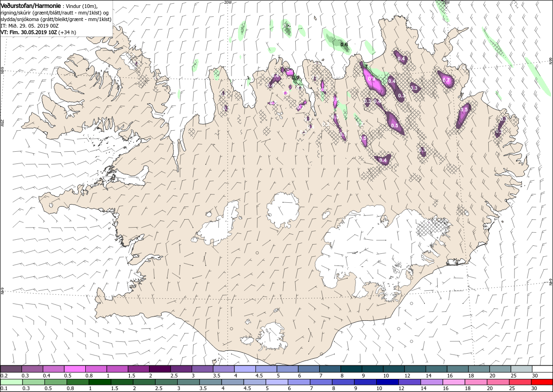Pick the medium green 0.5 swatch in lower legend
Image resolution: width=553 pixels, height=392 pixels.
56,382
